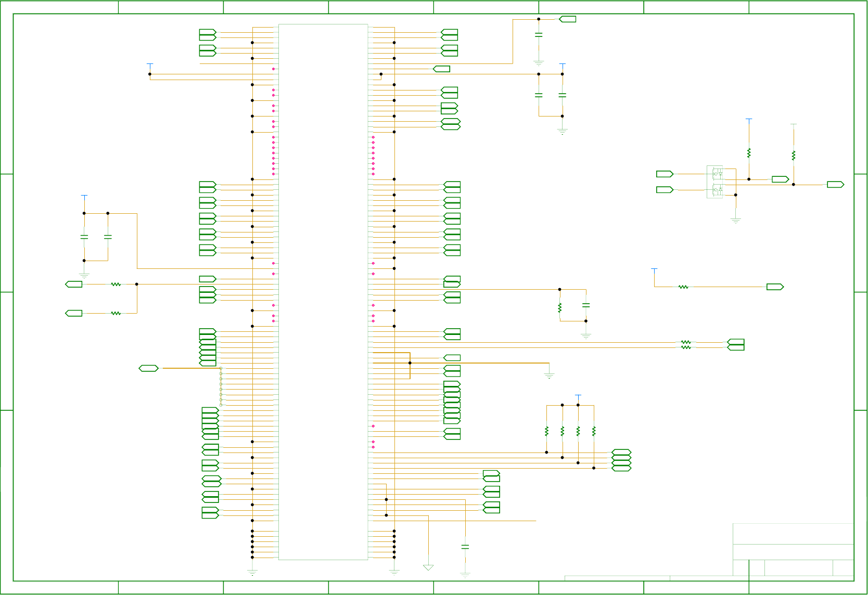Select the resistor connected to the upper far-left port
The height and width of the screenshot is (595, 868).
[x=116, y=284]
